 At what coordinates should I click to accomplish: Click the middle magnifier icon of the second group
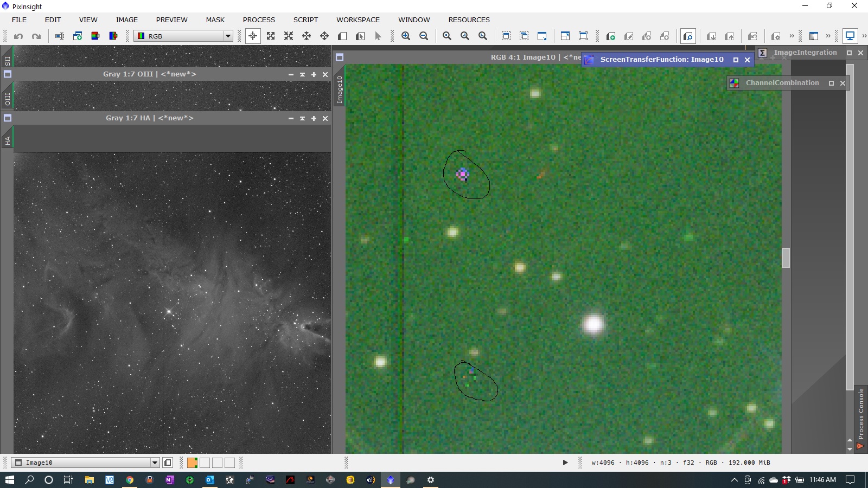(465, 36)
